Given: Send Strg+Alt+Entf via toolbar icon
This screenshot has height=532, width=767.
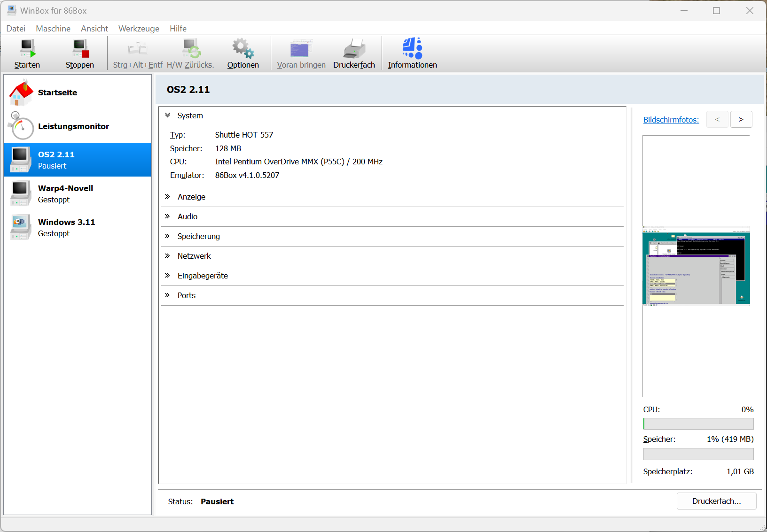Looking at the screenshot, I should pyautogui.click(x=138, y=48).
